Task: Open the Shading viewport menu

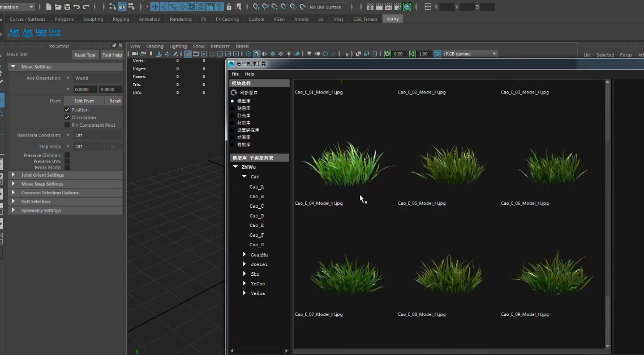Action: (x=154, y=46)
